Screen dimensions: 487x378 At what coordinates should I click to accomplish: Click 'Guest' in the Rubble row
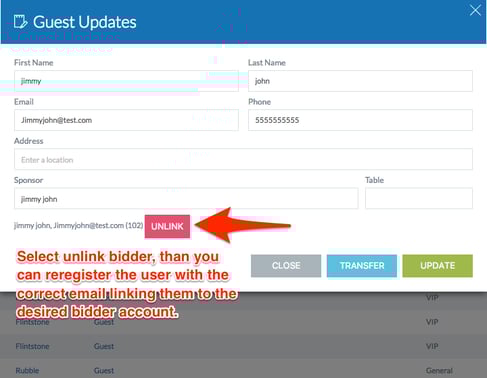coord(104,371)
